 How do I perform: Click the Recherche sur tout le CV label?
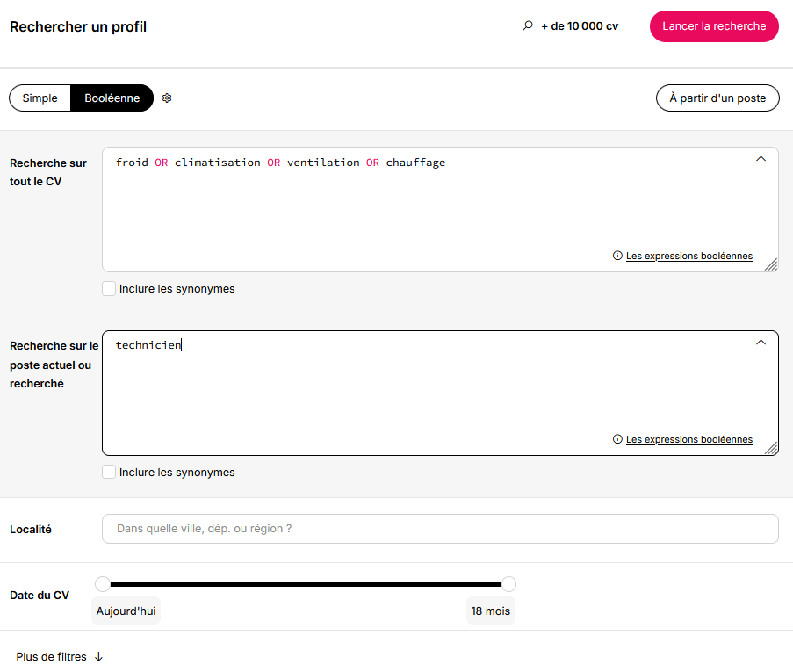(x=48, y=172)
